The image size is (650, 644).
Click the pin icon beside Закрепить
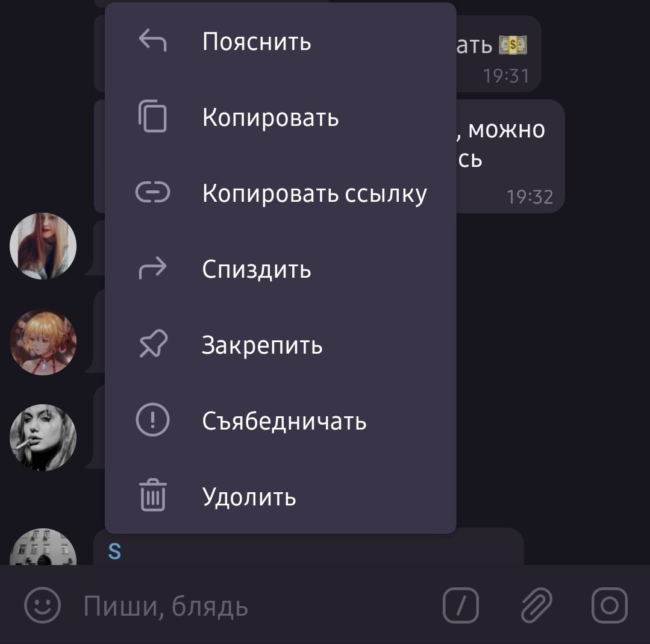coord(153,344)
